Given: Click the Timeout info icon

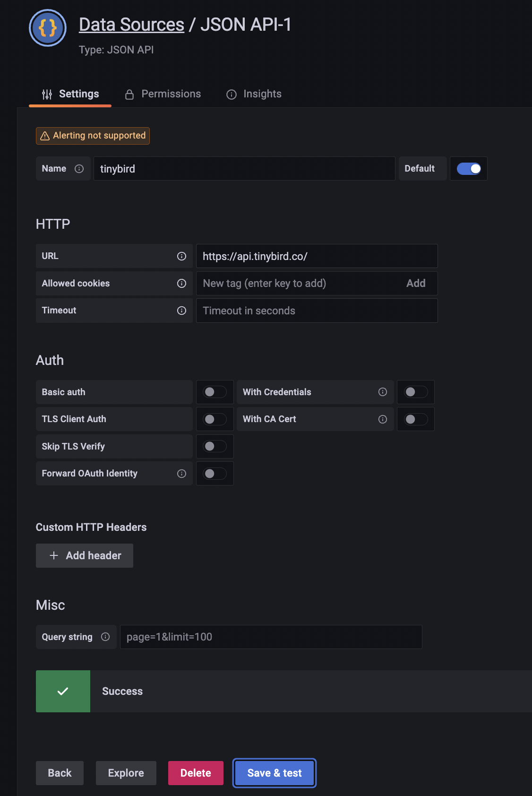Looking at the screenshot, I should [x=181, y=311].
